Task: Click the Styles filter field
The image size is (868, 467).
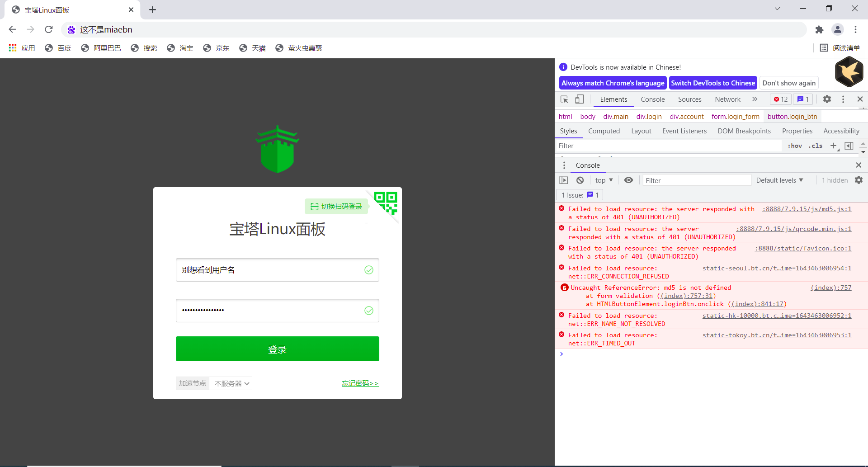Action: [x=669, y=146]
